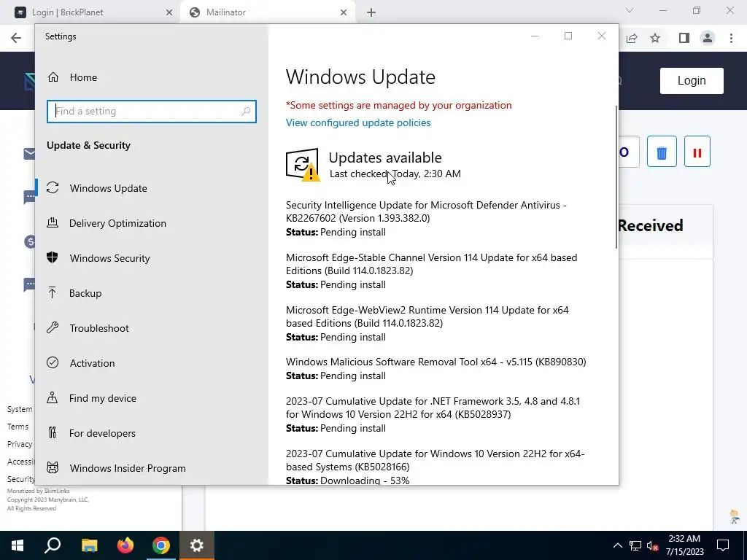The image size is (747, 560).
Task: Open the Activation settings
Action: pos(92,363)
